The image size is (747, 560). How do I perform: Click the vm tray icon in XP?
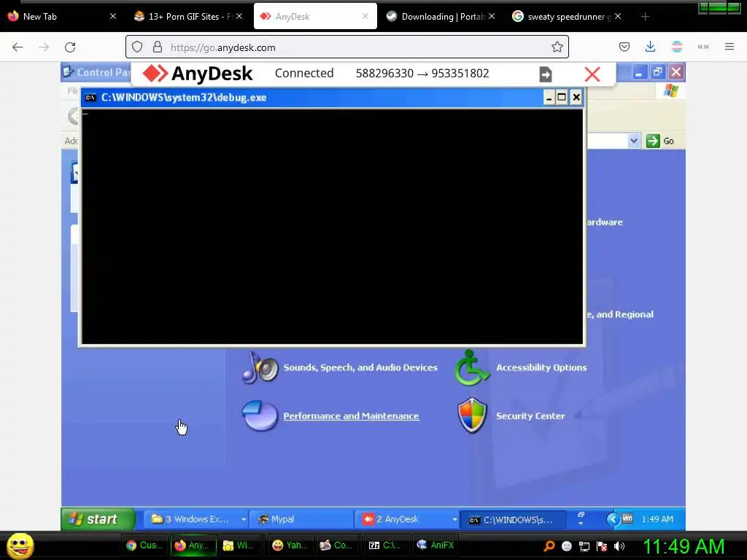(x=627, y=518)
